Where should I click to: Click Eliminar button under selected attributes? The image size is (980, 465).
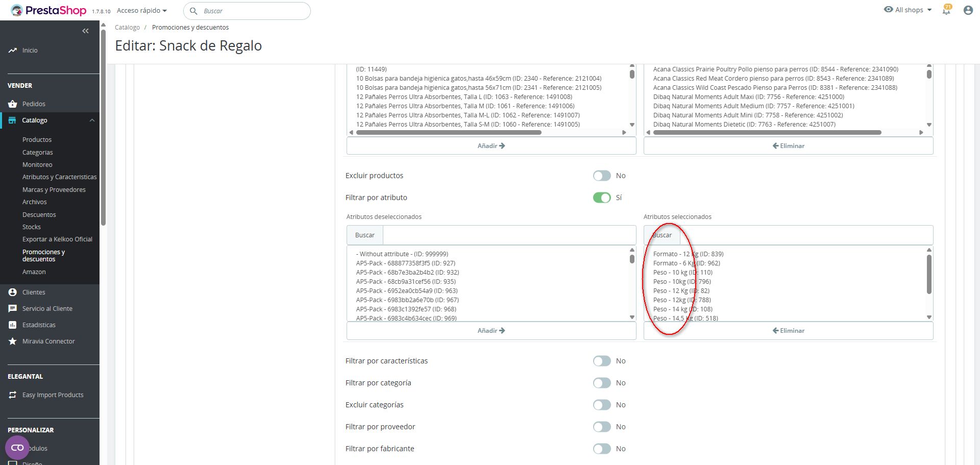[789, 331]
